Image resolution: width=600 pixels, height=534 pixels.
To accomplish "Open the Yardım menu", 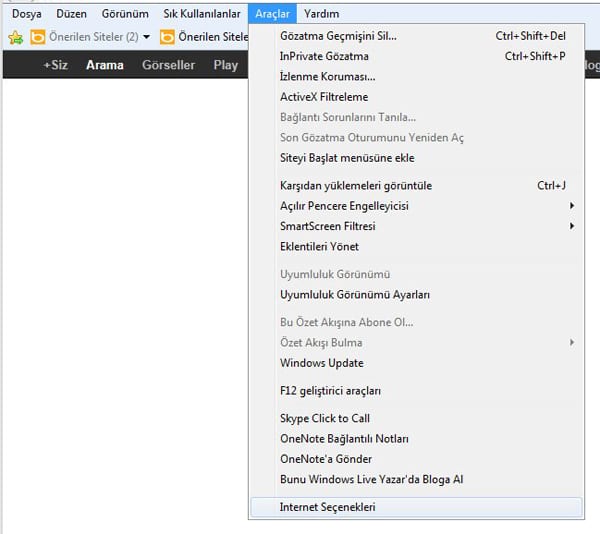I will coord(321,14).
